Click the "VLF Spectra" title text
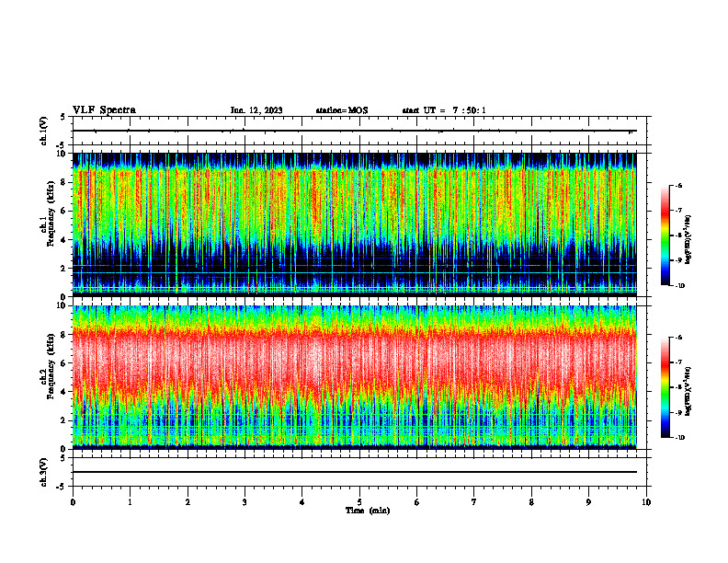Image resolution: width=728 pixels, height=563 pixels. pos(105,110)
